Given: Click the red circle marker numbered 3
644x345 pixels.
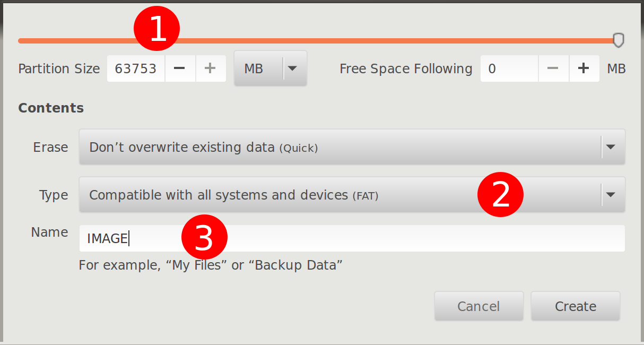Looking at the screenshot, I should tap(204, 238).
